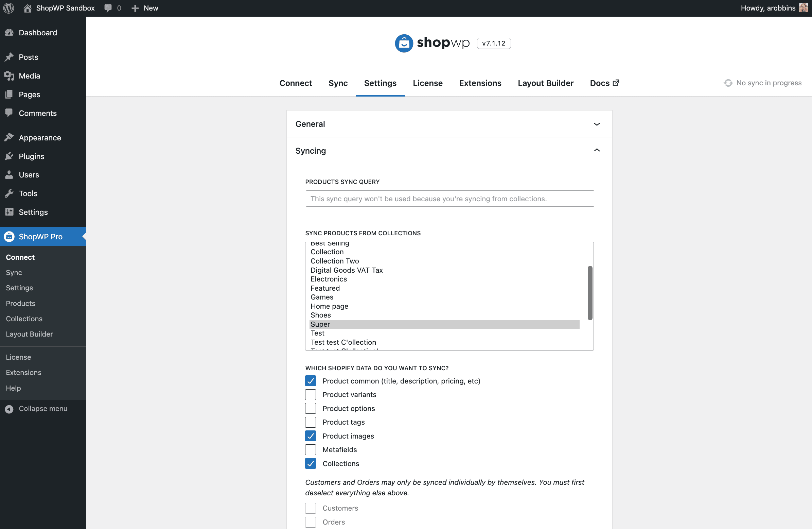Image resolution: width=812 pixels, height=529 pixels.
Task: Select Collection Two in the list
Action: (444, 261)
